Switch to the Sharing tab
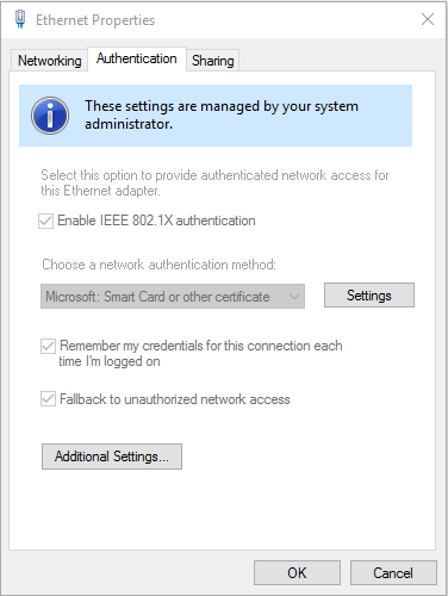 213,60
